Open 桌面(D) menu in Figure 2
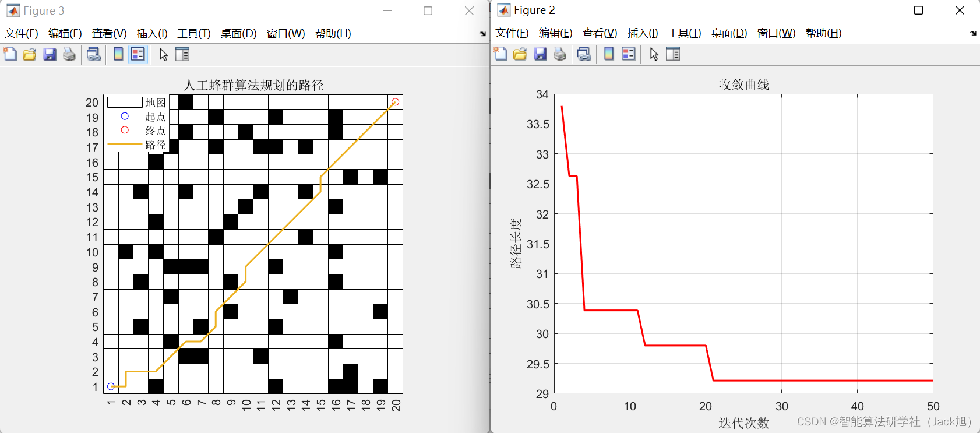Viewport: 980px width, 433px height. [729, 33]
